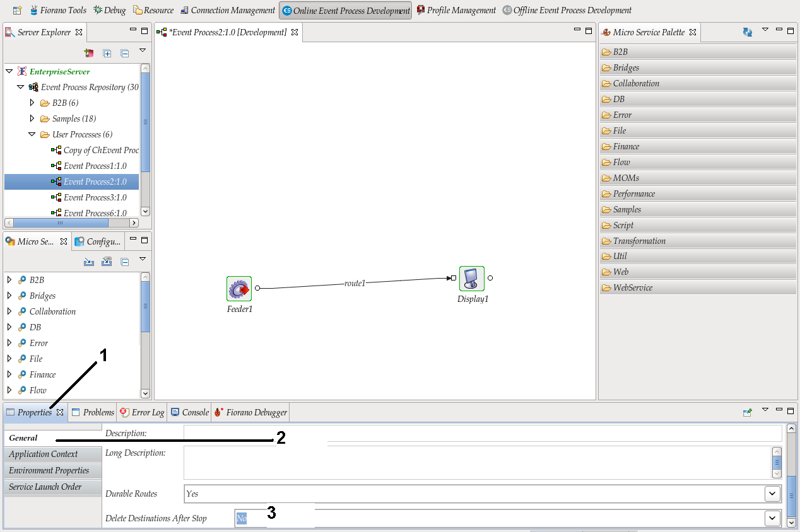Image resolution: width=800 pixels, height=532 pixels.
Task: Switch to the Fiorano Tools perspective
Action: 58,10
